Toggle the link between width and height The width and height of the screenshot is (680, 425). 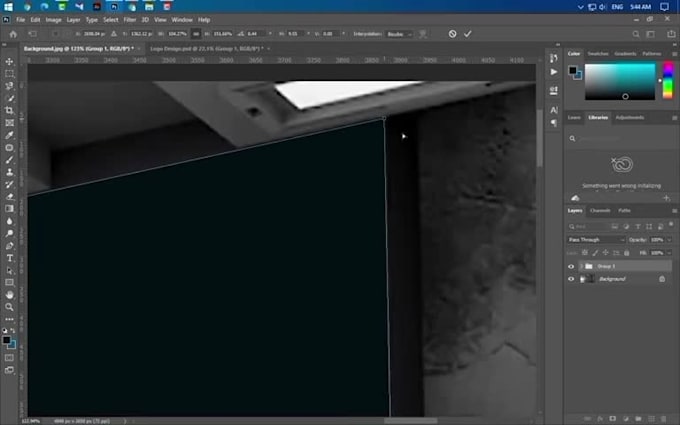196,34
